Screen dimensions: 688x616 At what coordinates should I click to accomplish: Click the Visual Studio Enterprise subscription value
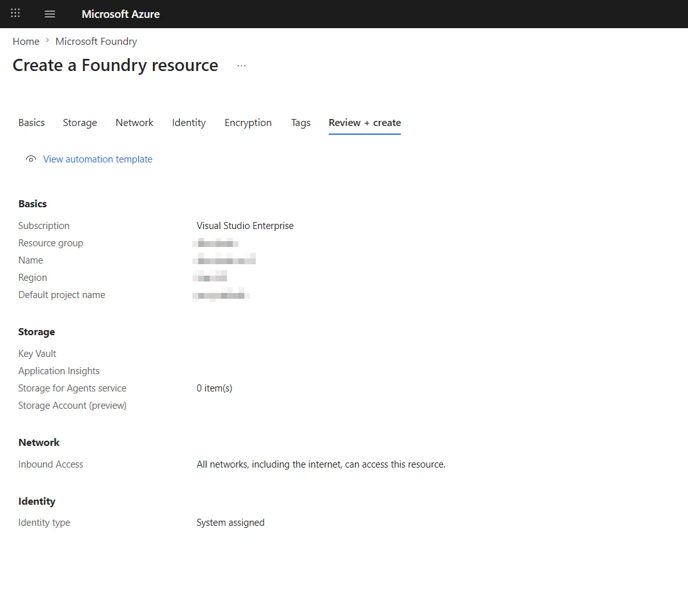pyautogui.click(x=245, y=226)
